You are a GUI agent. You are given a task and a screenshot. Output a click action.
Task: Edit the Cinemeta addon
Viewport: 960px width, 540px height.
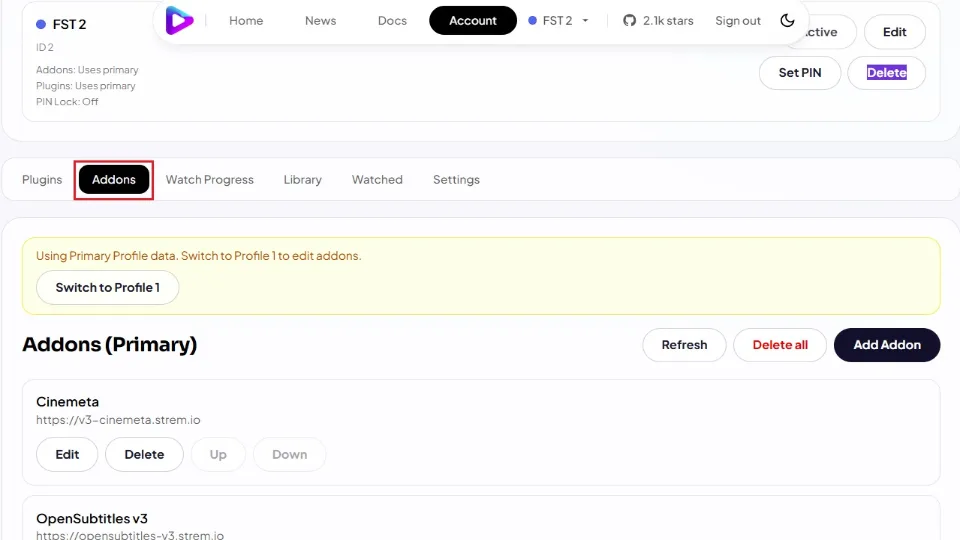[67, 454]
